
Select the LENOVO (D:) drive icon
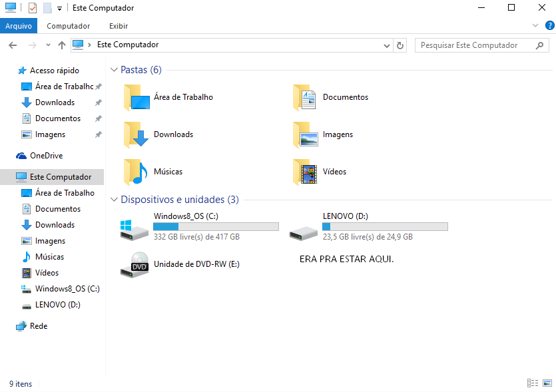point(304,233)
